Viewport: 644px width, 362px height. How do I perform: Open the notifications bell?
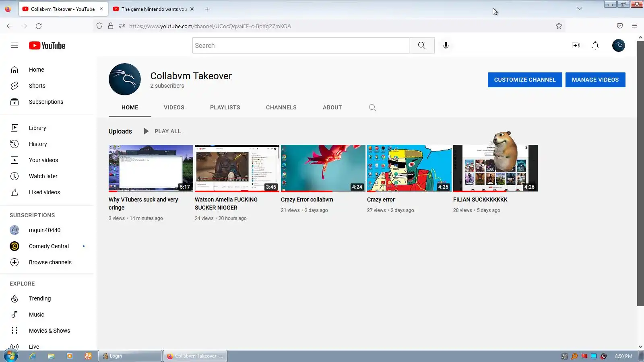(595, 45)
